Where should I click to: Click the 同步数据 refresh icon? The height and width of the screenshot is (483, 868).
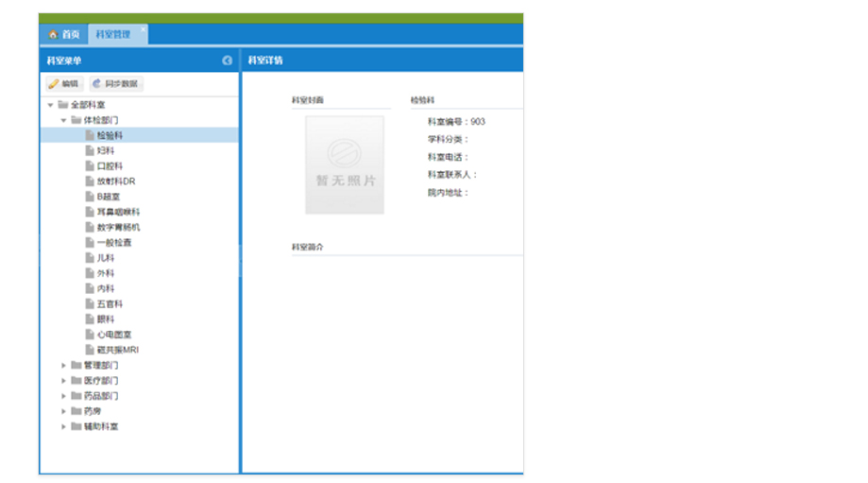click(x=96, y=84)
